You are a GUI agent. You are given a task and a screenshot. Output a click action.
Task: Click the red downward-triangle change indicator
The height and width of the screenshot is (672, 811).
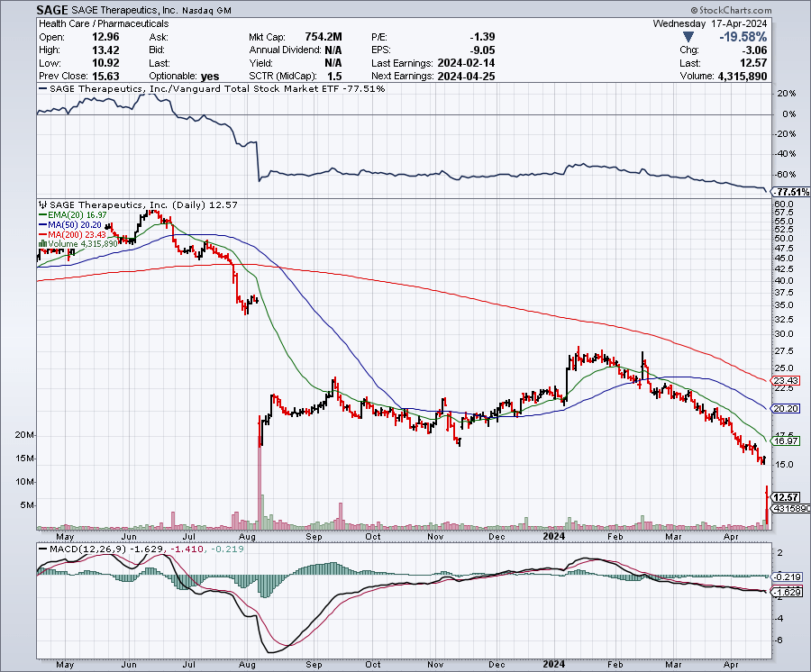pos(688,37)
